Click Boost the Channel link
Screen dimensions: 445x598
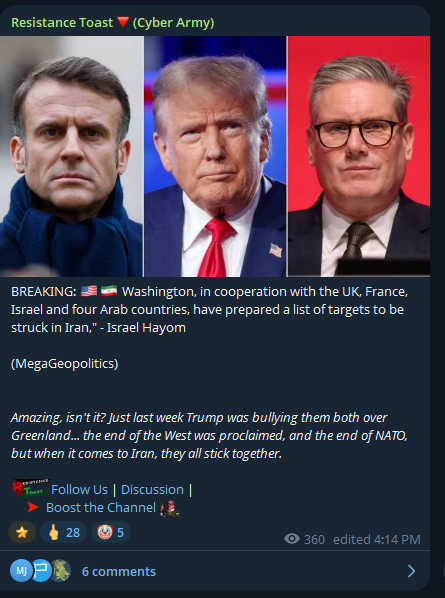tap(101, 508)
